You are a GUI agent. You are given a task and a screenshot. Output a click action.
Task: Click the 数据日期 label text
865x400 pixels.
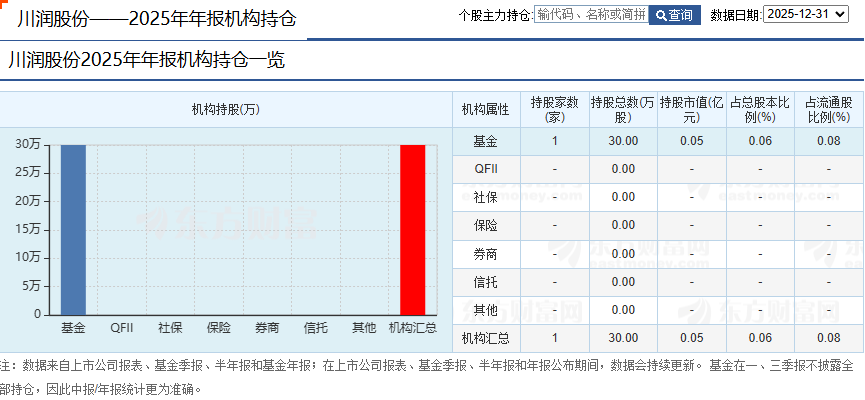click(736, 15)
